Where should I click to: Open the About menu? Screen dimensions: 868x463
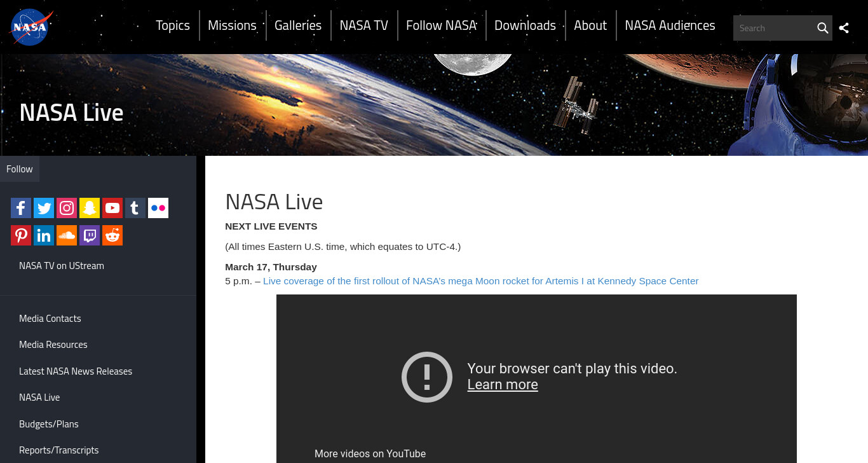coord(590,25)
